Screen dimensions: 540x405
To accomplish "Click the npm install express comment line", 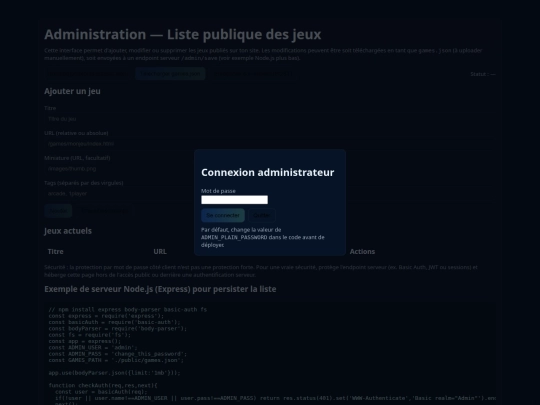I will [128, 310].
